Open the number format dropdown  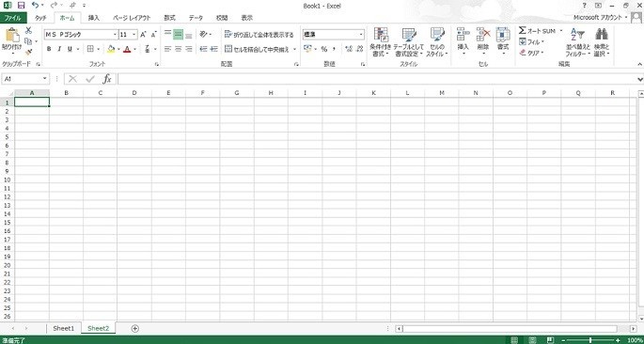[361, 35]
